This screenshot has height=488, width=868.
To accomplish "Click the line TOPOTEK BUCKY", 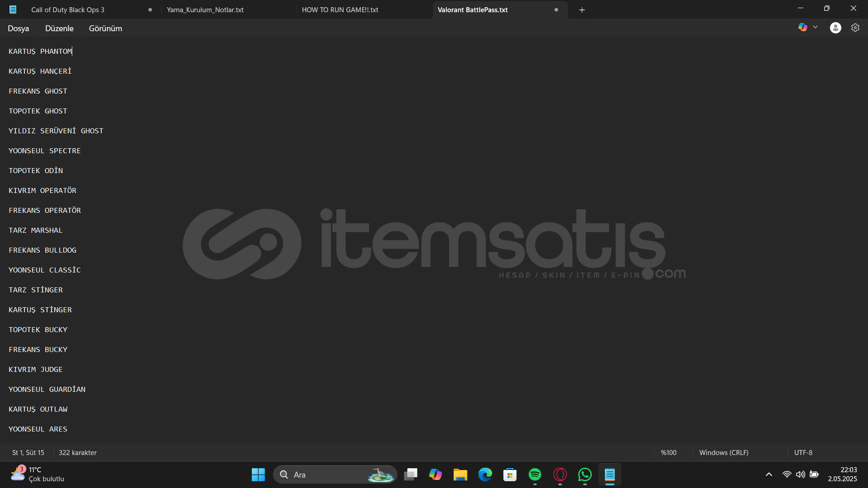I will [38, 330].
